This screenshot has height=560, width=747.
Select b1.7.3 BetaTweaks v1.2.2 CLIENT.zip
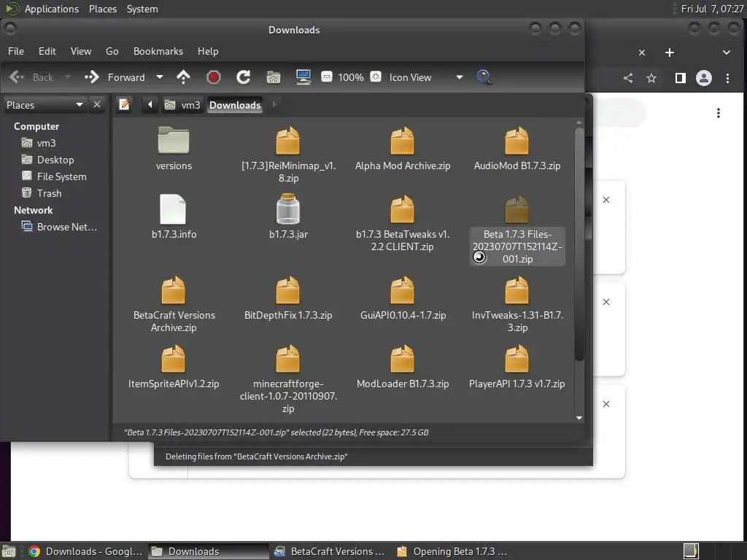403,223
